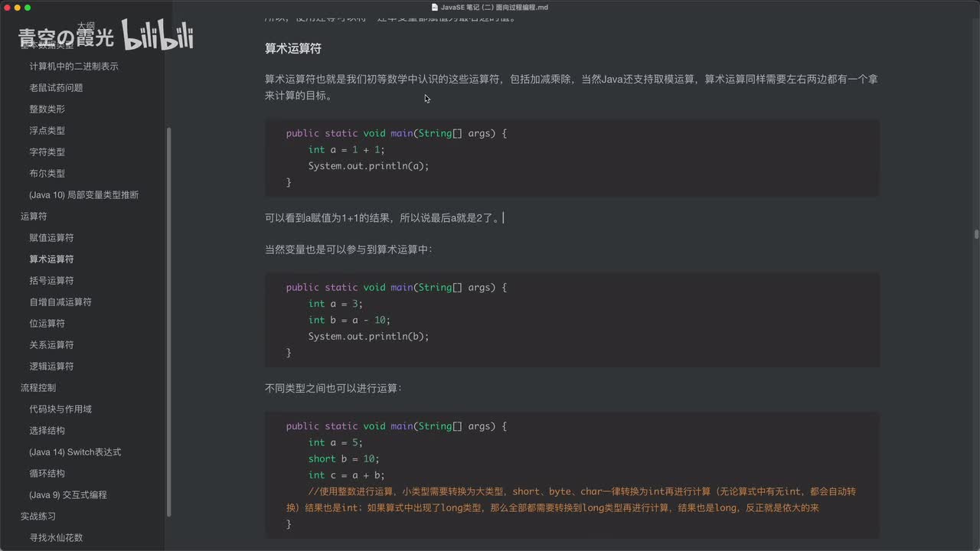Click the paragraph beginning 算术运算符也就是我们初等数学
This screenshot has width=980, height=551.
(571, 87)
